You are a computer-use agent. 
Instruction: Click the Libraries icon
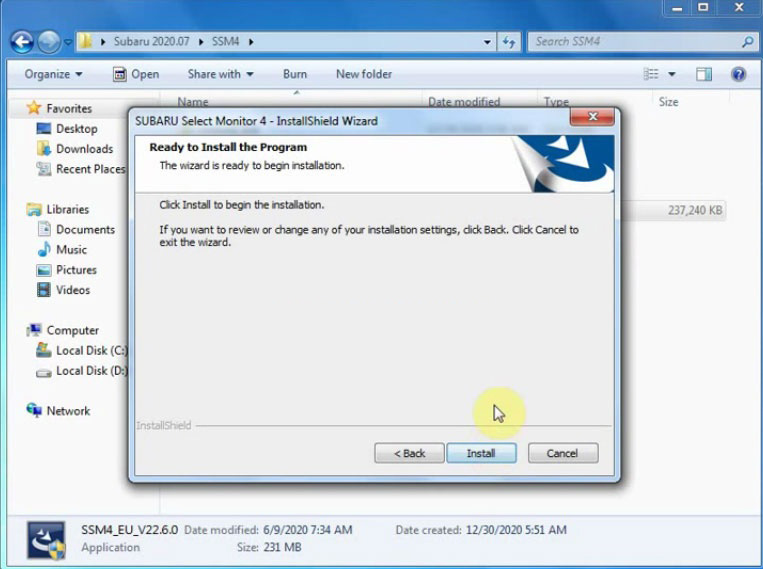pos(34,209)
